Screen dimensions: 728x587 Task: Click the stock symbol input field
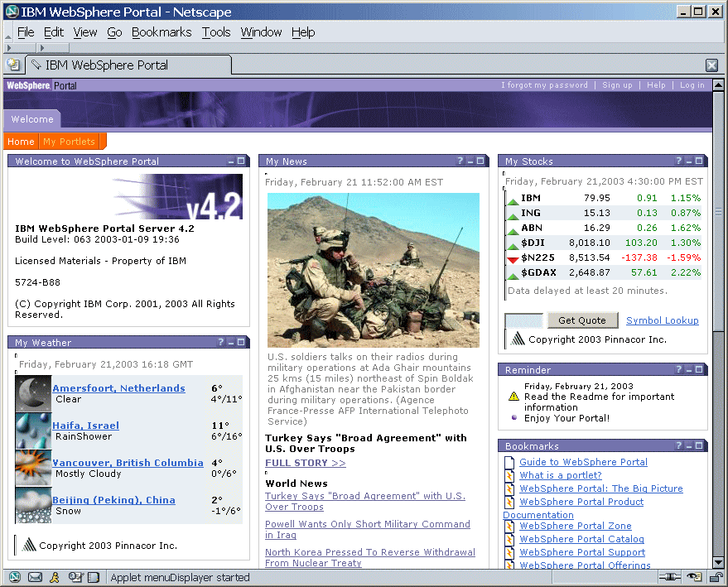pos(523,320)
